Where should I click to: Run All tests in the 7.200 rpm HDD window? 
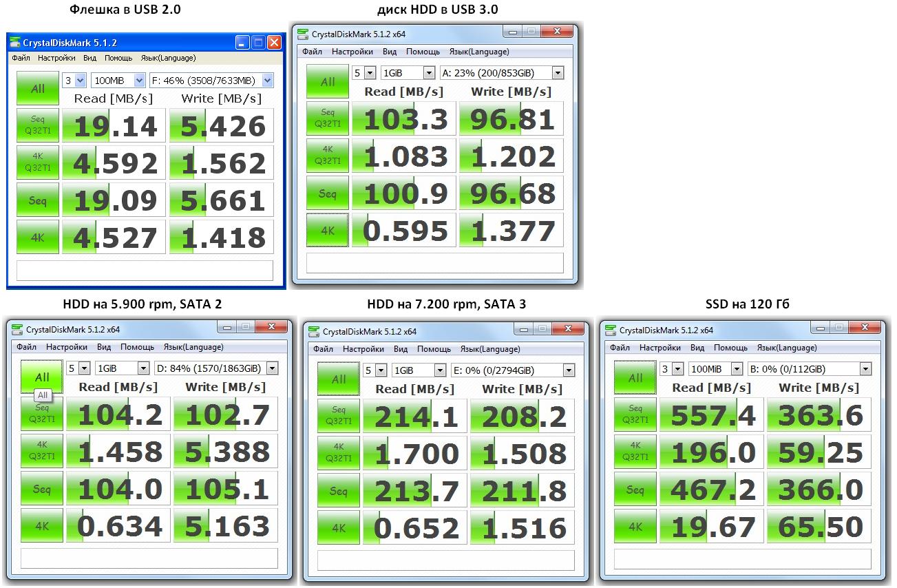pyautogui.click(x=339, y=379)
